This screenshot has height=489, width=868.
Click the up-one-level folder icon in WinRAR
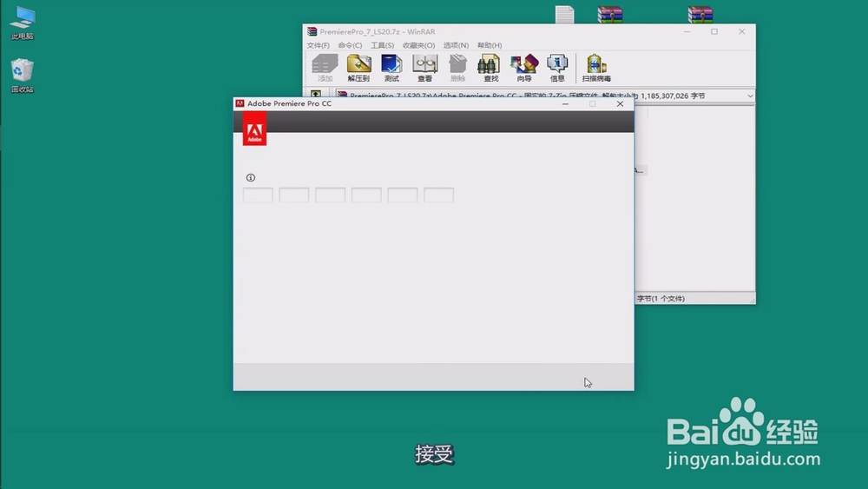pos(316,94)
